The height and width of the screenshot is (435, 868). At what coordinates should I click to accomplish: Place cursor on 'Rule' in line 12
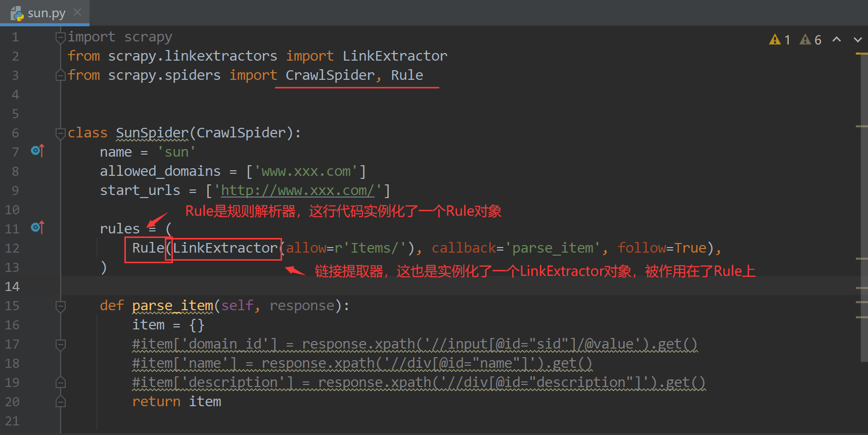pos(148,248)
